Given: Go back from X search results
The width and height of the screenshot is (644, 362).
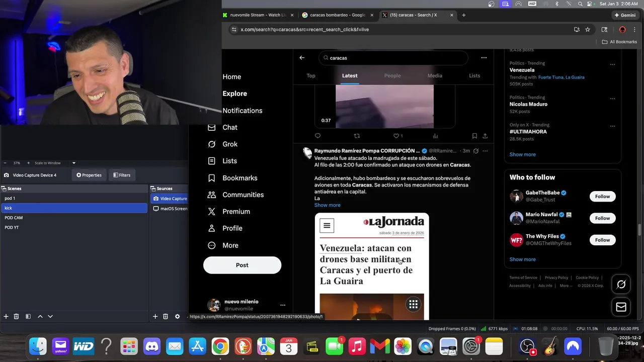Looking at the screenshot, I should tap(302, 58).
